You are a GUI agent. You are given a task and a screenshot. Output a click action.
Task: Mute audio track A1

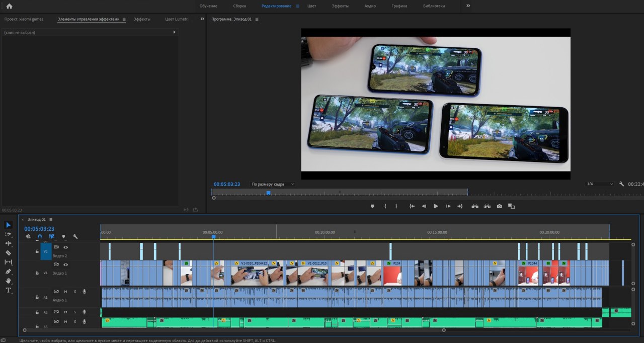coord(65,291)
